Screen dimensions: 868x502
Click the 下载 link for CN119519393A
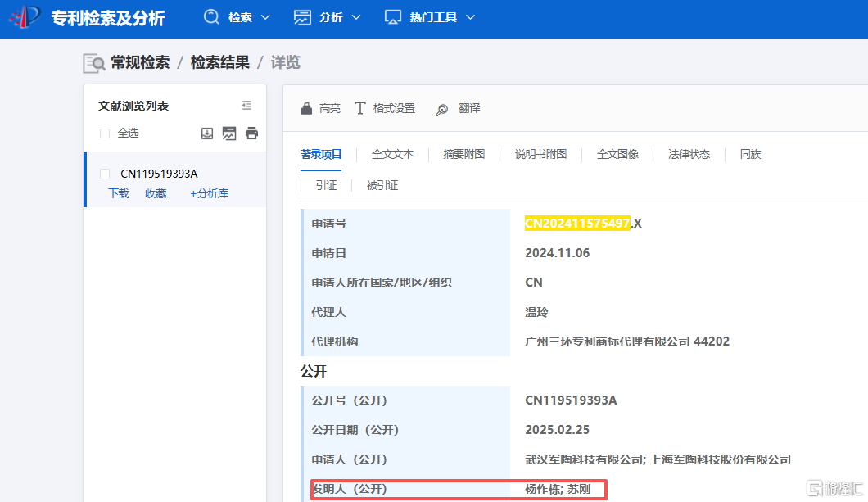pos(119,193)
